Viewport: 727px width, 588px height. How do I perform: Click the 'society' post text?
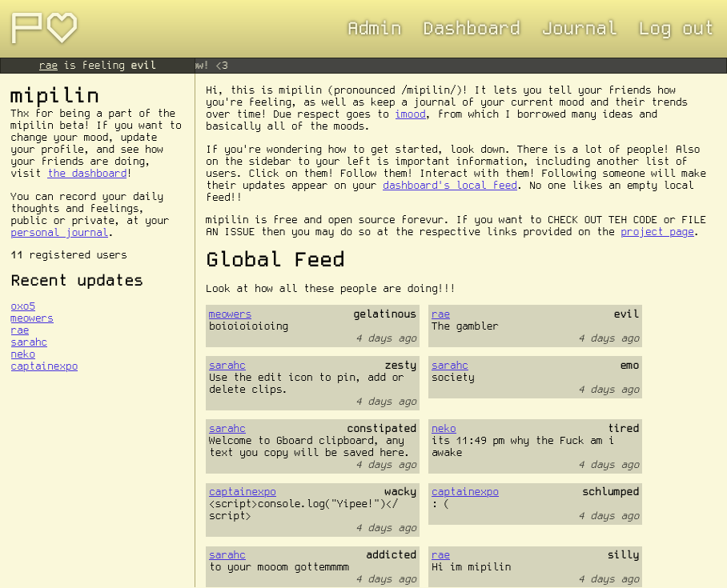(x=453, y=377)
